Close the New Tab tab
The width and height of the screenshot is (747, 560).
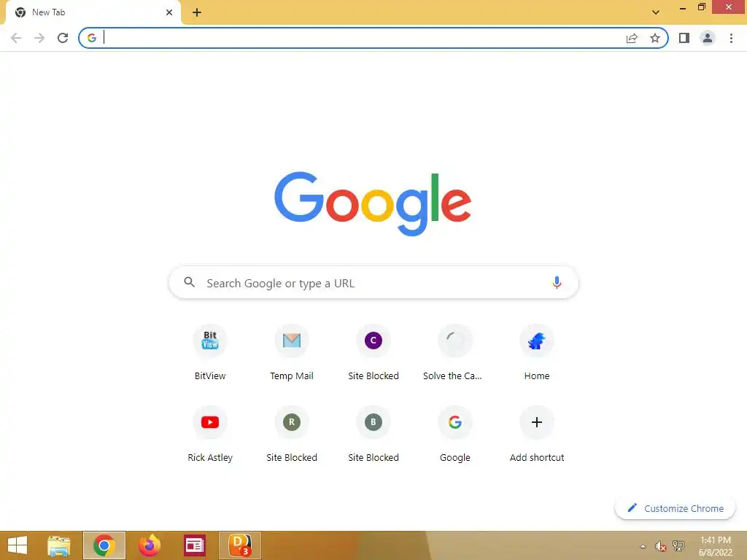pos(169,12)
